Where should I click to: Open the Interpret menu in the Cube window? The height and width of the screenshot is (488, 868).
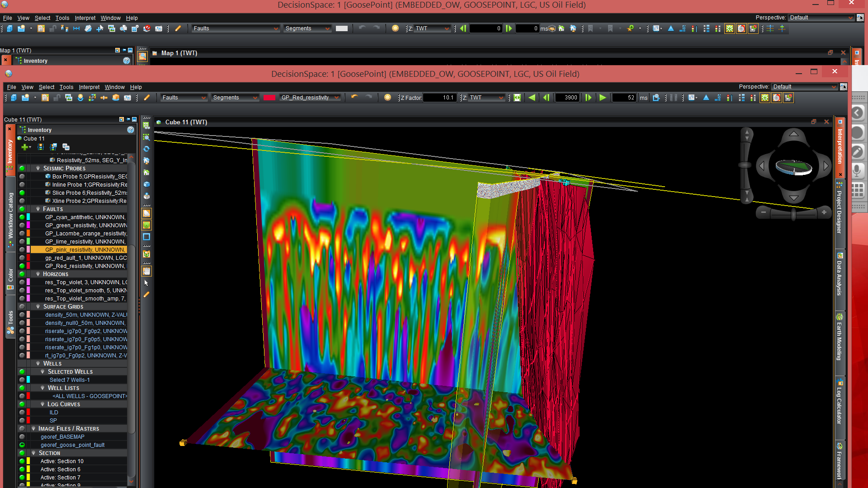click(x=89, y=87)
